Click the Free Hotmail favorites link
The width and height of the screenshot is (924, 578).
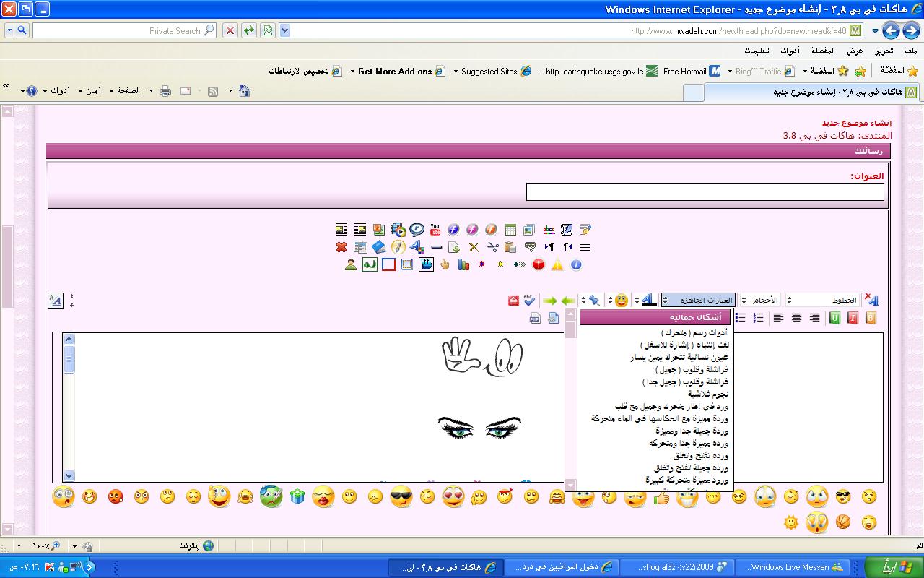click(x=684, y=72)
